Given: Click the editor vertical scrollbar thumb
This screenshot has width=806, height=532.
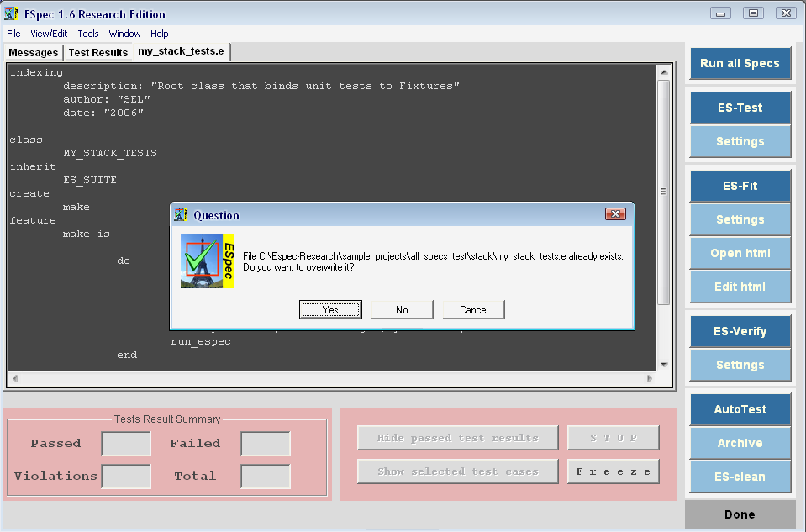Looking at the screenshot, I should point(664,192).
